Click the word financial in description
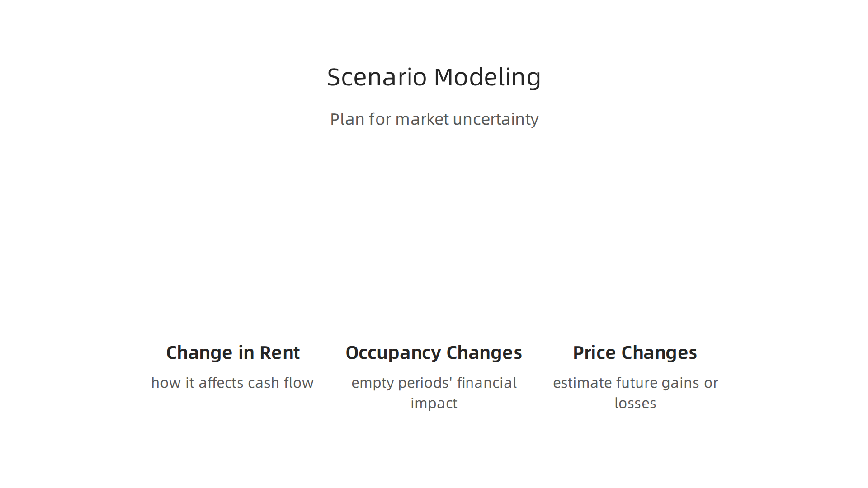 click(x=486, y=383)
